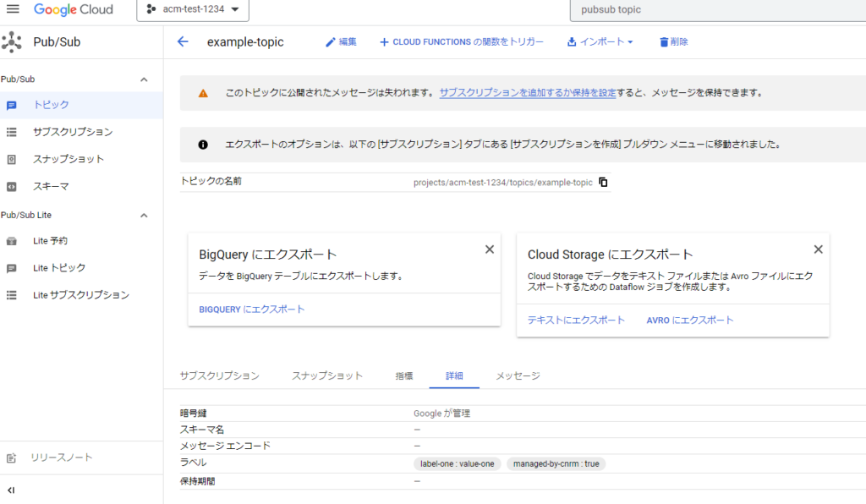
Task: Click the スナップショット icon in sidebar
Action: [x=12, y=160]
